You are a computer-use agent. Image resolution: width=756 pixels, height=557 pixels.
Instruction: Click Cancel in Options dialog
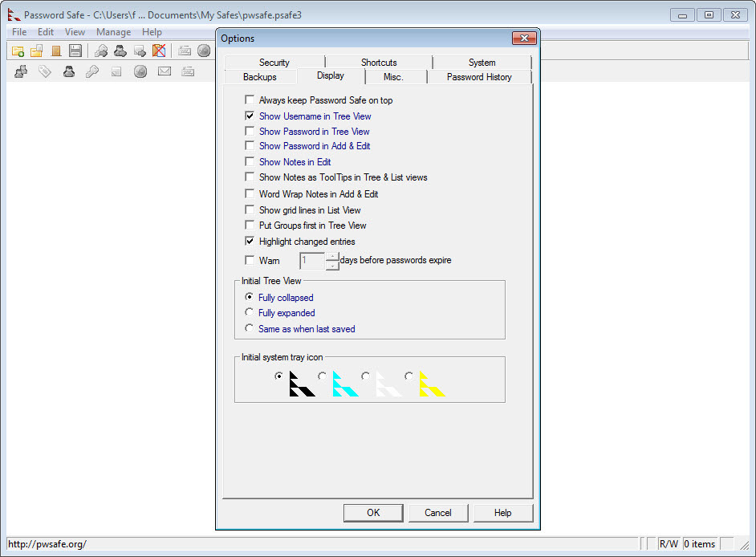click(x=438, y=513)
